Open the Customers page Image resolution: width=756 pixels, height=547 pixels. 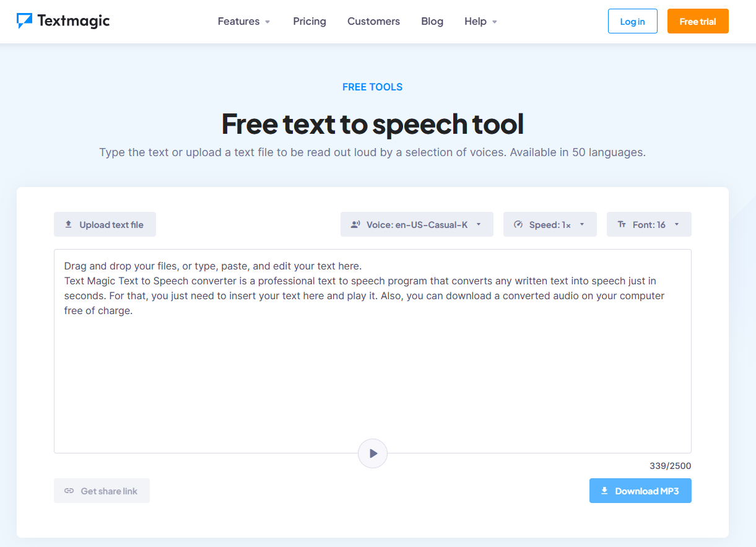click(373, 21)
